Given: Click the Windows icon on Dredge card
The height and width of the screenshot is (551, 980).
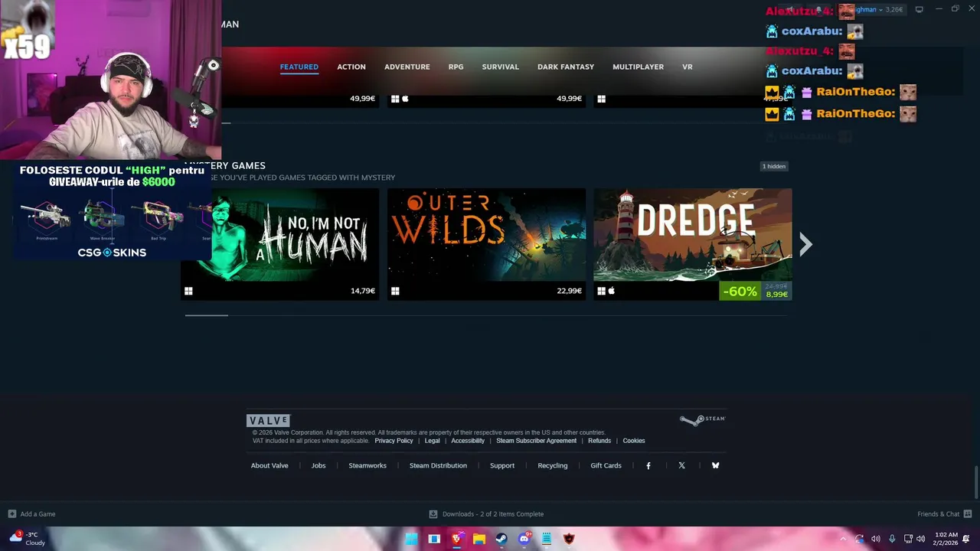Looking at the screenshot, I should point(602,291).
